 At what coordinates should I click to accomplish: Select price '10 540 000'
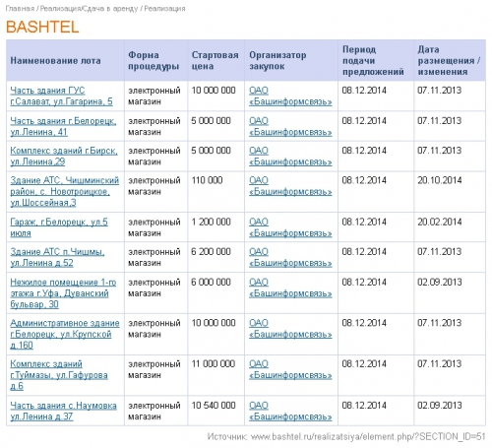coord(214,406)
